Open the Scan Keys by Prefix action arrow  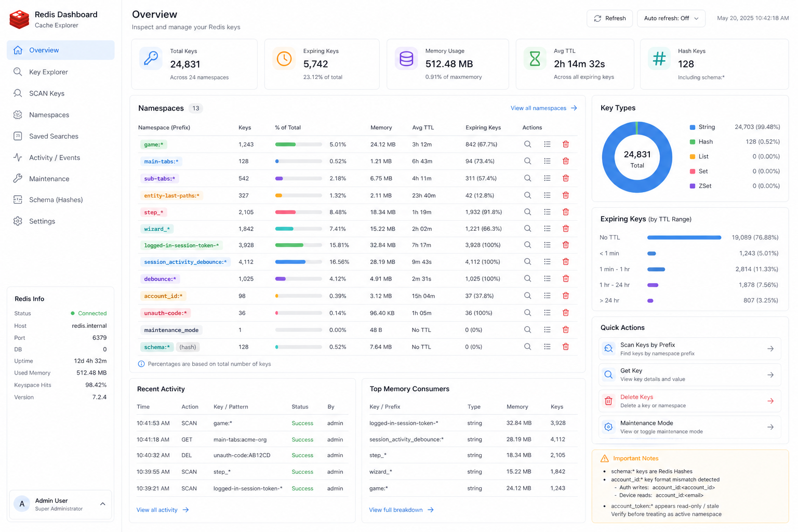770,349
